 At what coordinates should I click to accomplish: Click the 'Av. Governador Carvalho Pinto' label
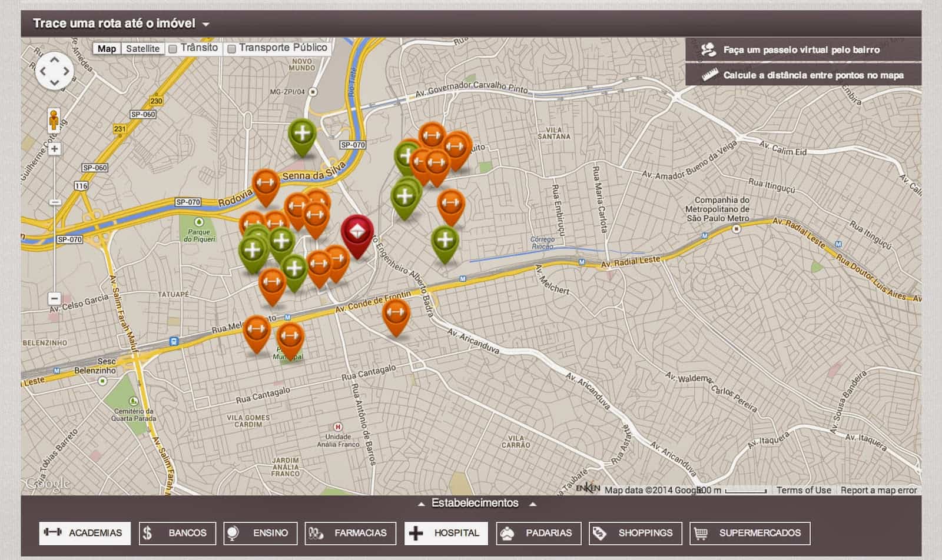click(x=472, y=88)
